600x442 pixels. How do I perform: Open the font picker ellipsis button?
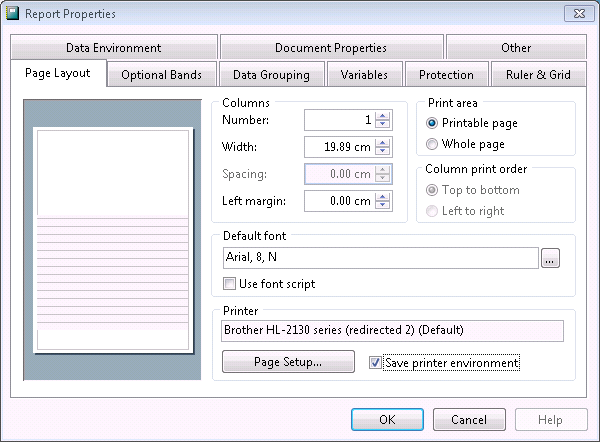550,258
